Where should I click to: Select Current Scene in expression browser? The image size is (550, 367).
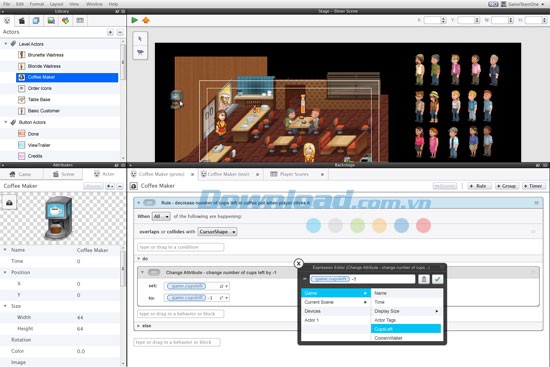(335, 302)
